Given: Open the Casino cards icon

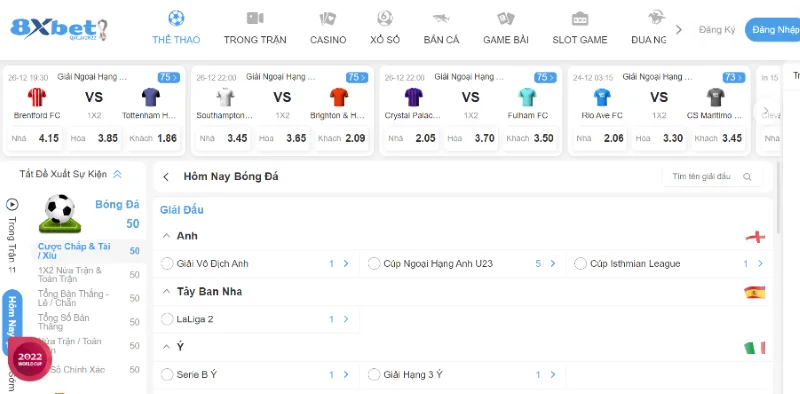Looking at the screenshot, I should (328, 19).
